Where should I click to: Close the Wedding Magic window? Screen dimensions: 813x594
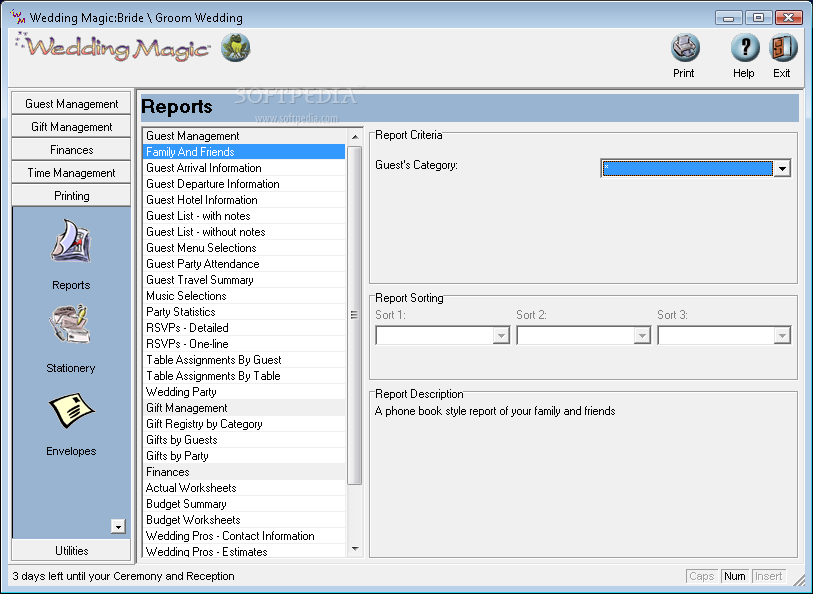coord(789,18)
